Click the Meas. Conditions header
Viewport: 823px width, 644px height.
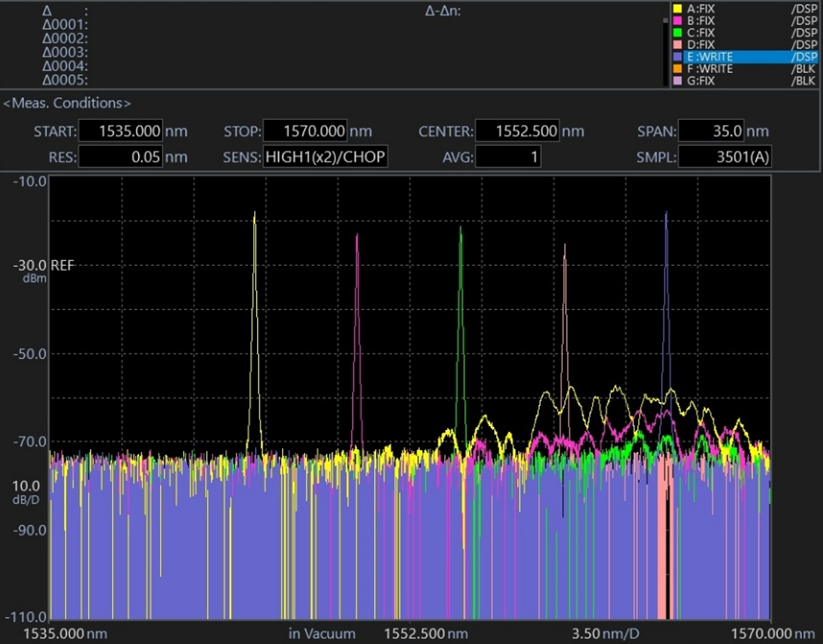coord(67,103)
